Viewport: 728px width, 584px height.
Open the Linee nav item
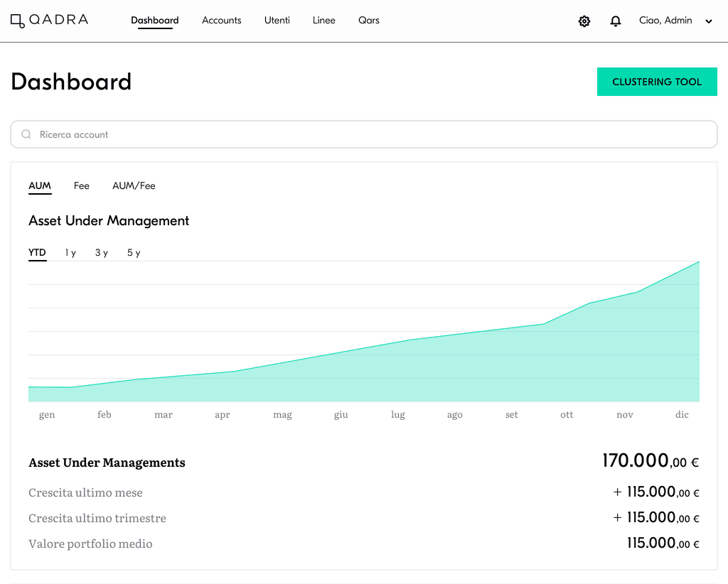[323, 21]
